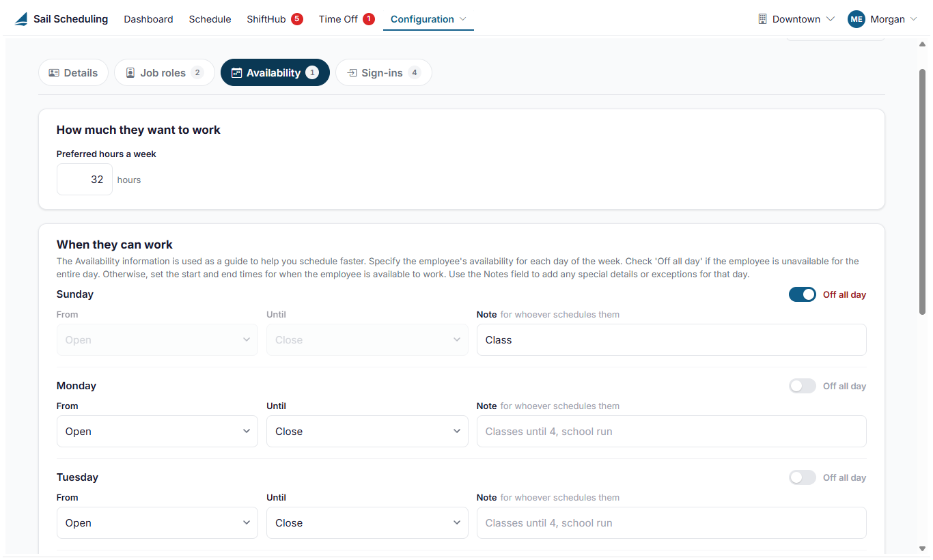
Task: Open the Downtown location selector
Action: coord(796,19)
